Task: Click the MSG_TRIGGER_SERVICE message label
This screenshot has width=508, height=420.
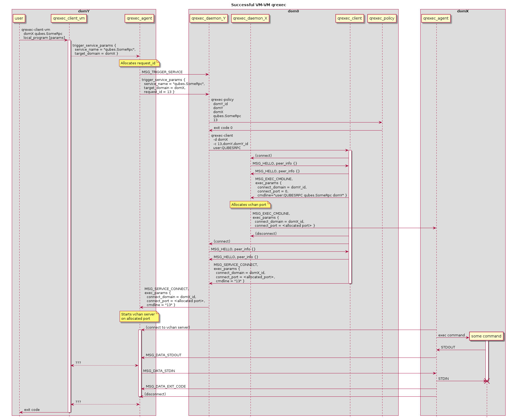Action: 162,72
